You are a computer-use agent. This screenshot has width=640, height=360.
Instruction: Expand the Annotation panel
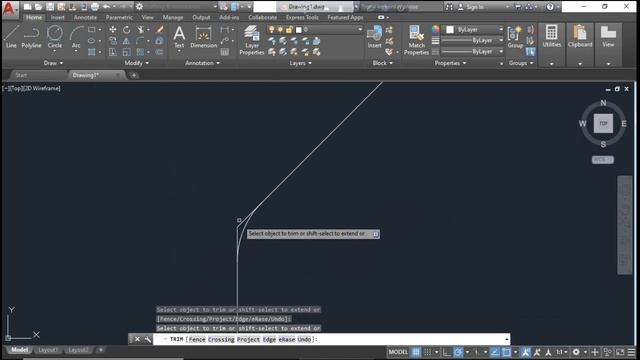coord(202,63)
